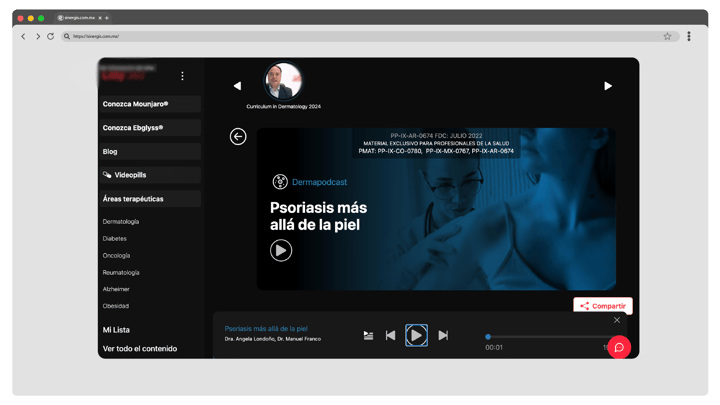Go back in browser history
720x405 pixels.
click(x=23, y=36)
